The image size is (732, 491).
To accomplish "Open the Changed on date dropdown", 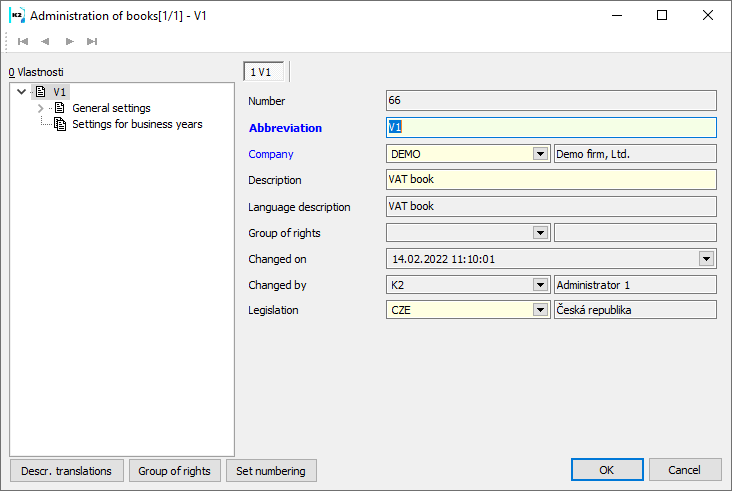I will coord(707,258).
